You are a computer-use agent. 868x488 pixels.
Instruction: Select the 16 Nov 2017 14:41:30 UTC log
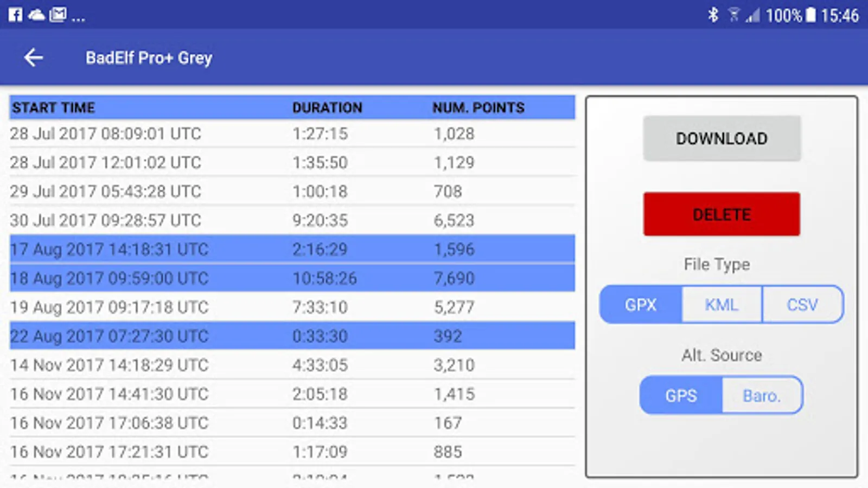tap(292, 394)
